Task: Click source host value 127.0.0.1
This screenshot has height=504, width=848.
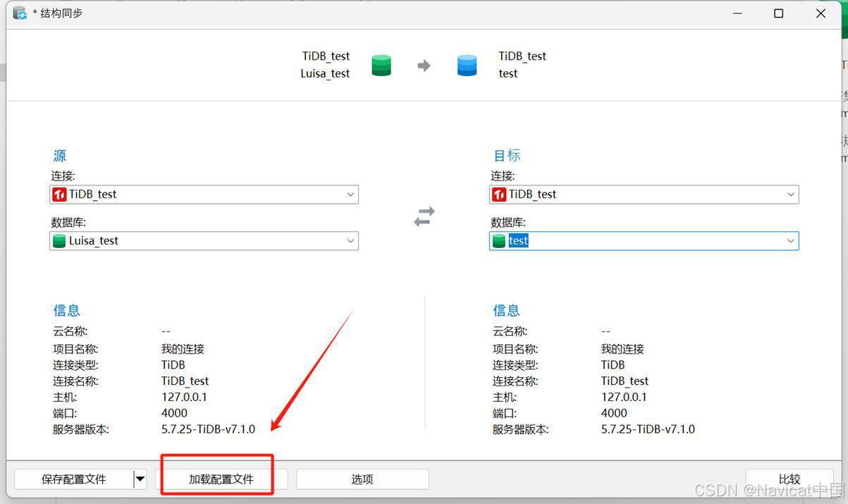Action: tap(184, 398)
